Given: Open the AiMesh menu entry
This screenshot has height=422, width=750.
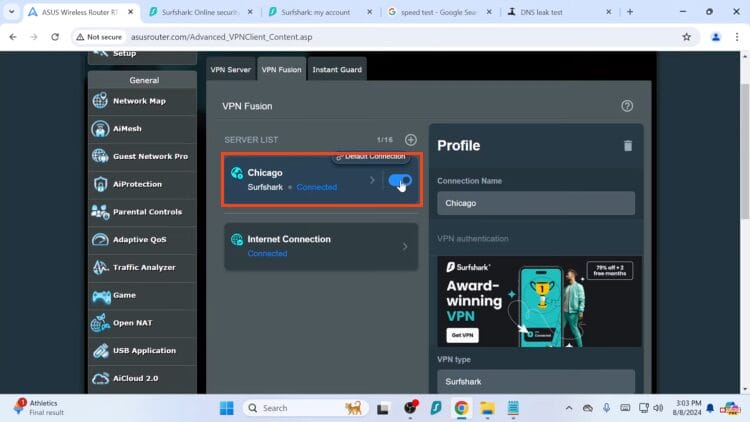Looking at the screenshot, I should point(142,129).
